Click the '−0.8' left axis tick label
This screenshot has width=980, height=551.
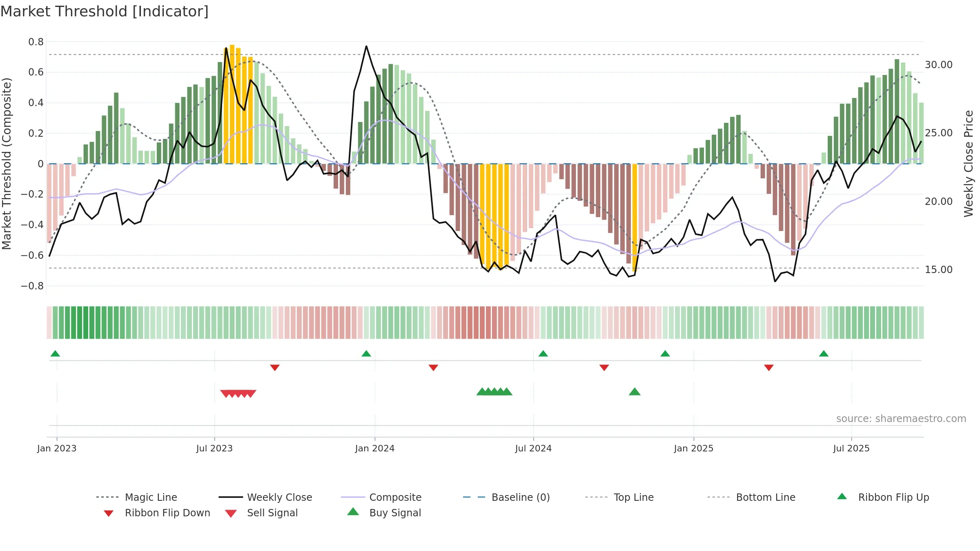[32, 286]
